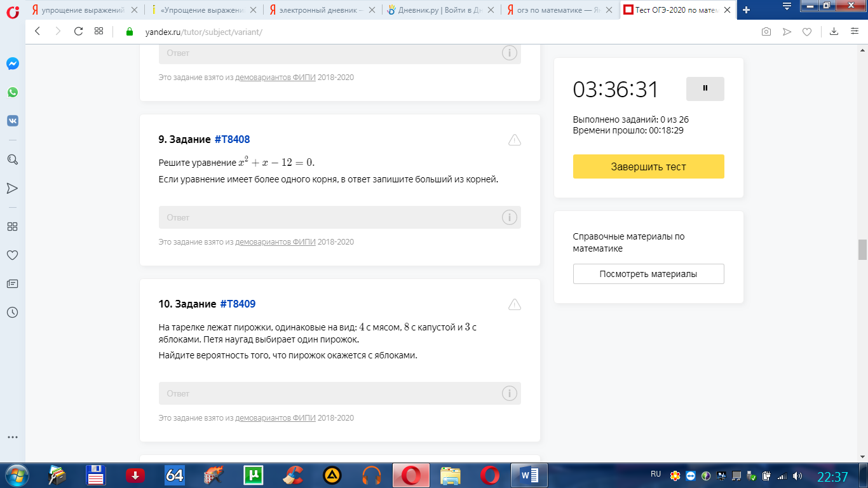The height and width of the screenshot is (488, 868).
Task: Open Messenger from the Opera sidebar
Action: click(13, 64)
